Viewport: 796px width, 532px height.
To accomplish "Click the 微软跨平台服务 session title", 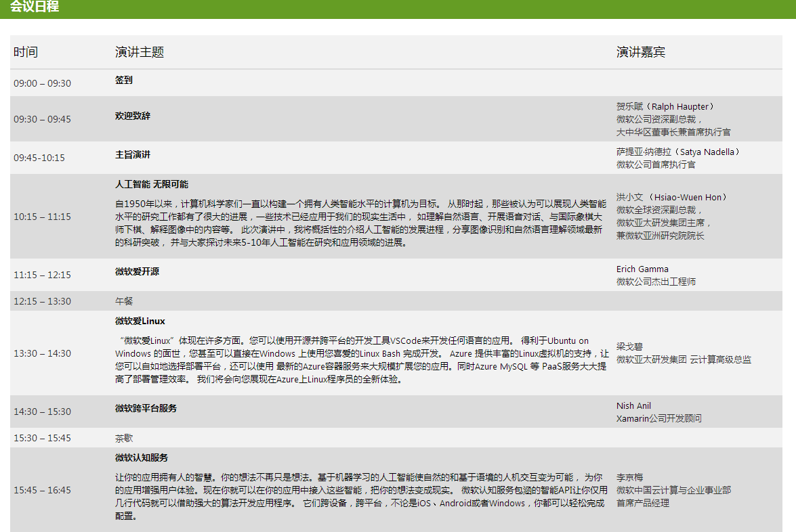I will pos(146,408).
